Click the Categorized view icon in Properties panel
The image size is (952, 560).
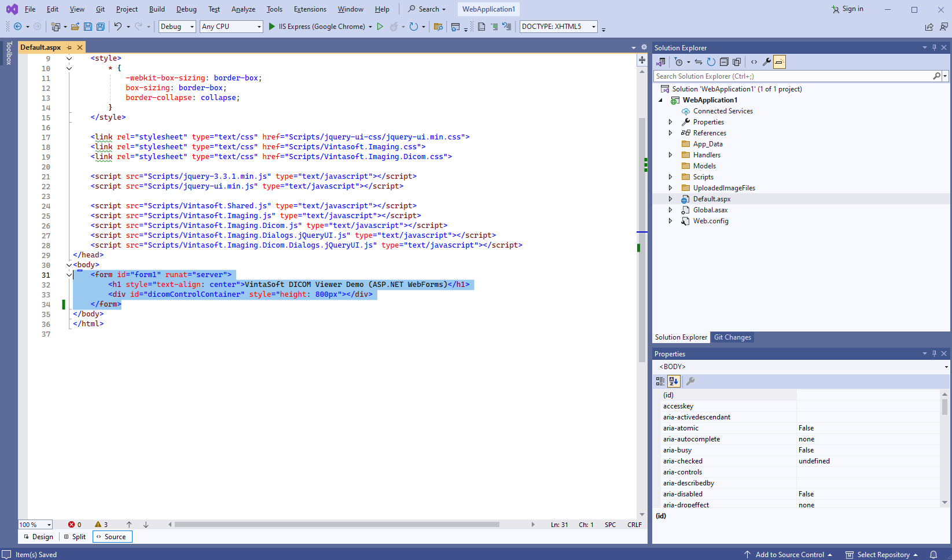tap(660, 381)
